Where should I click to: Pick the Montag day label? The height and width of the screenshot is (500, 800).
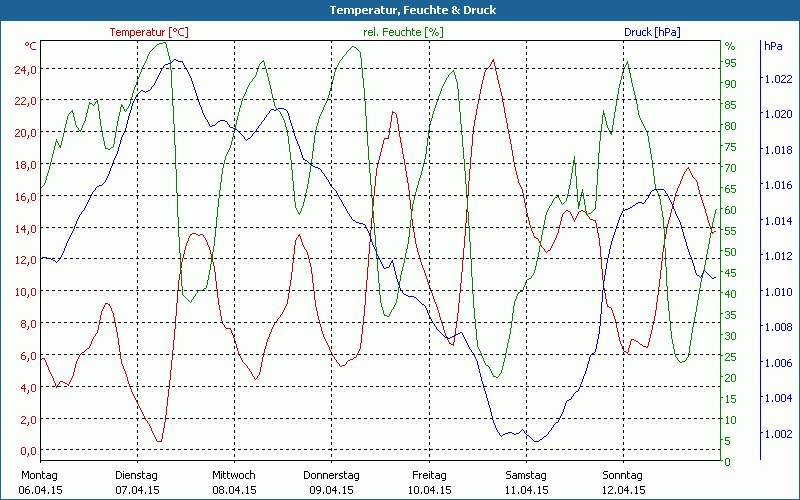[x=39, y=475]
